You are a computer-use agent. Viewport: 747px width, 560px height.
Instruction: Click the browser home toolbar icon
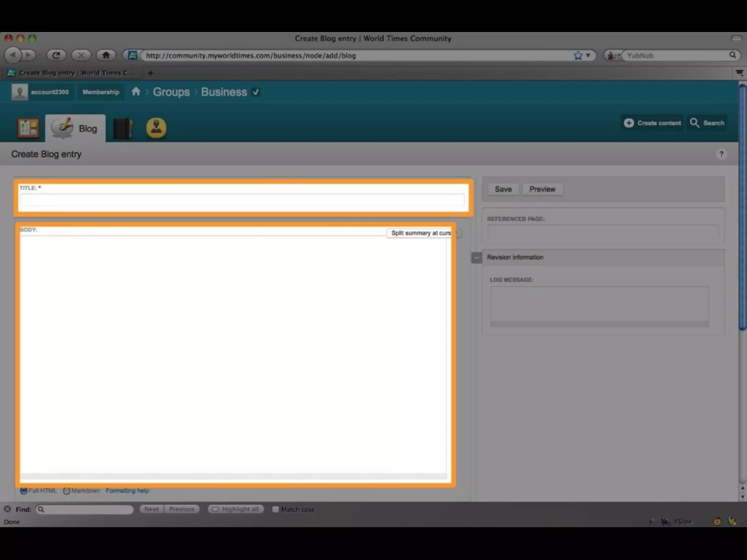pyautogui.click(x=106, y=55)
